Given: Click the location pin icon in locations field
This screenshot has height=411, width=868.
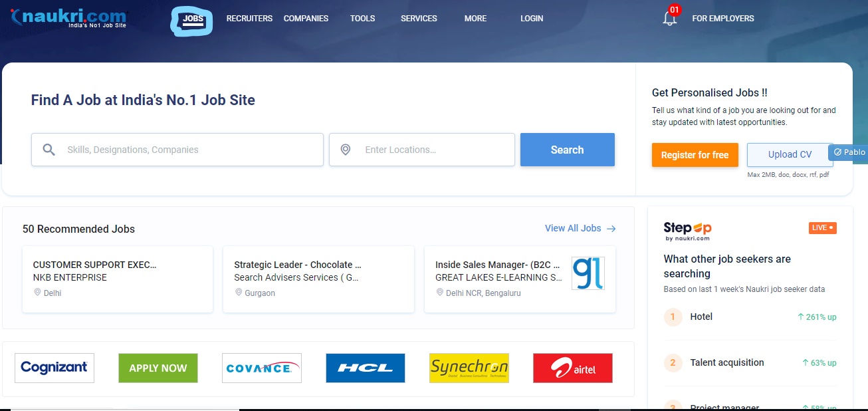Looking at the screenshot, I should (x=346, y=150).
